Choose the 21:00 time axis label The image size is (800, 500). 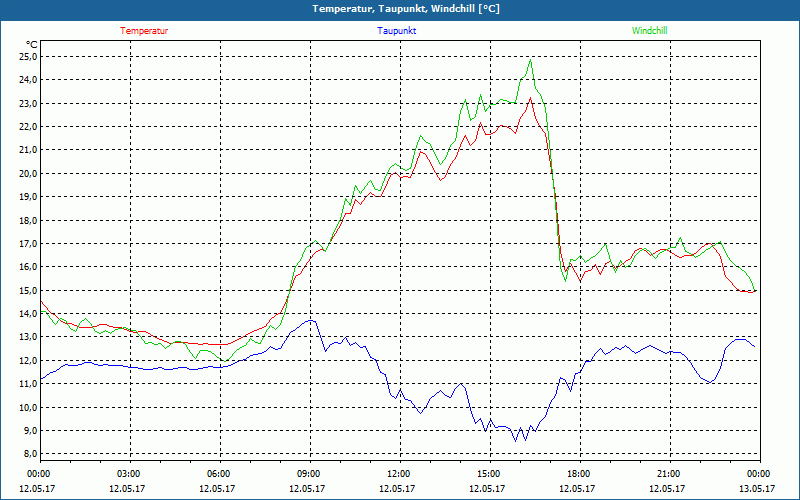point(669,474)
